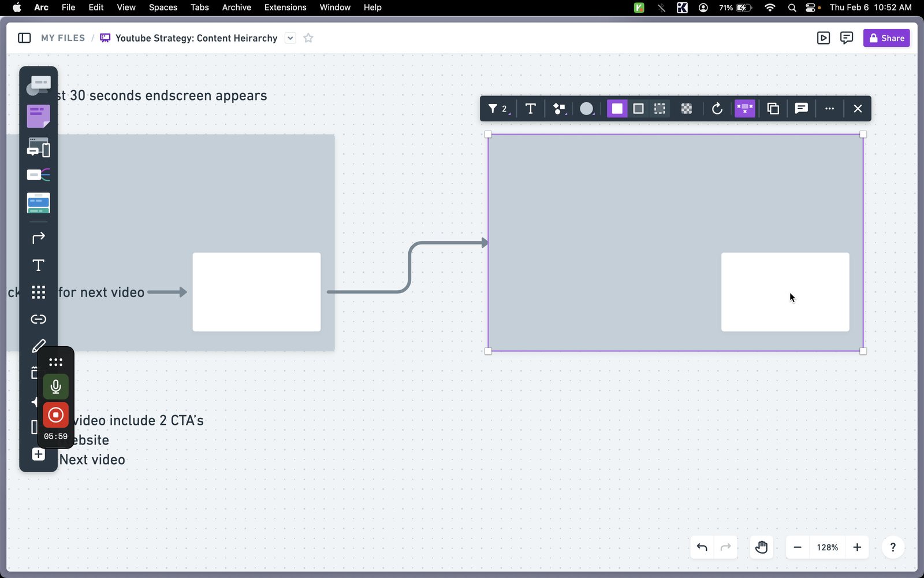924x578 pixels.
Task: Undo the last action
Action: tap(702, 547)
